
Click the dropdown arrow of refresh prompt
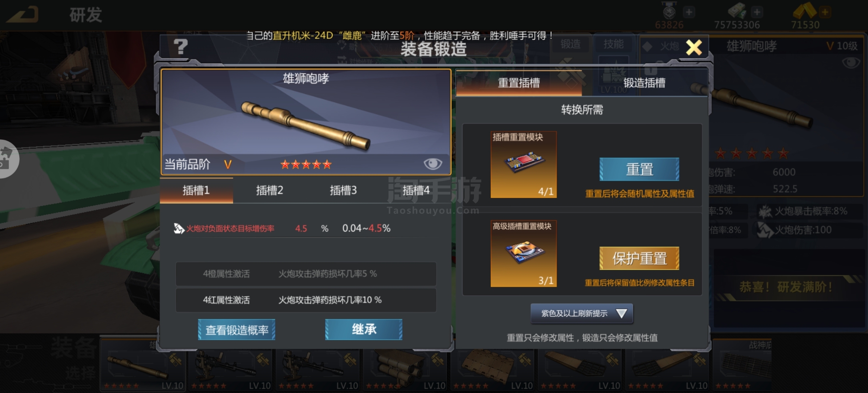click(622, 313)
